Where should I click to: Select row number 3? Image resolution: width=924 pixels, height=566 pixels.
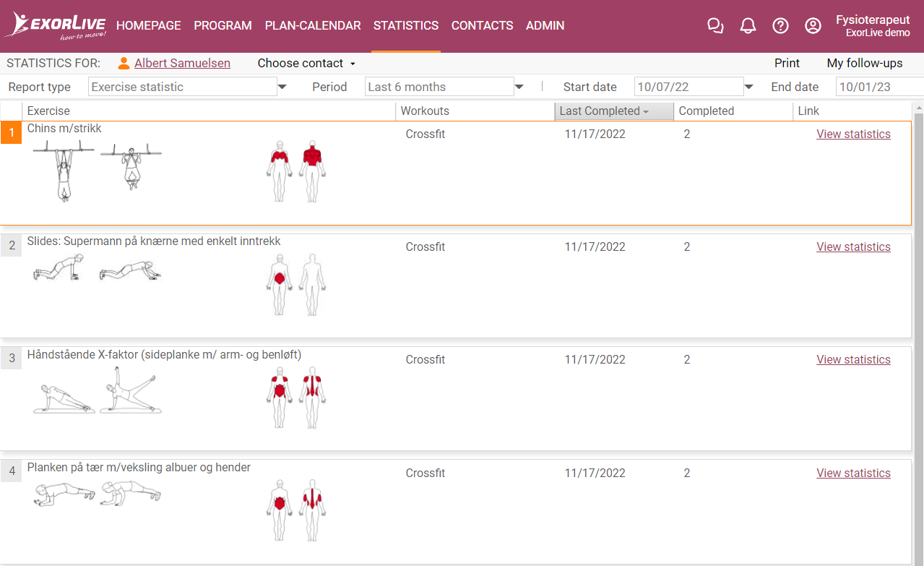[12, 358]
